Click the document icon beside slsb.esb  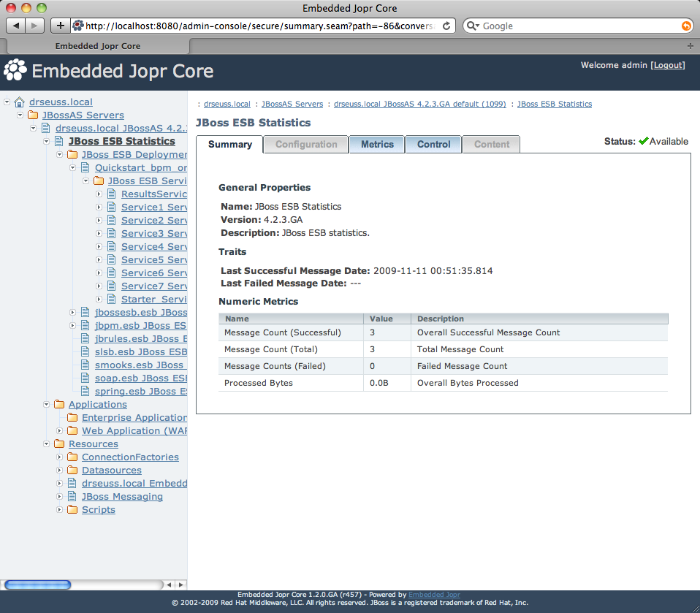coord(85,352)
